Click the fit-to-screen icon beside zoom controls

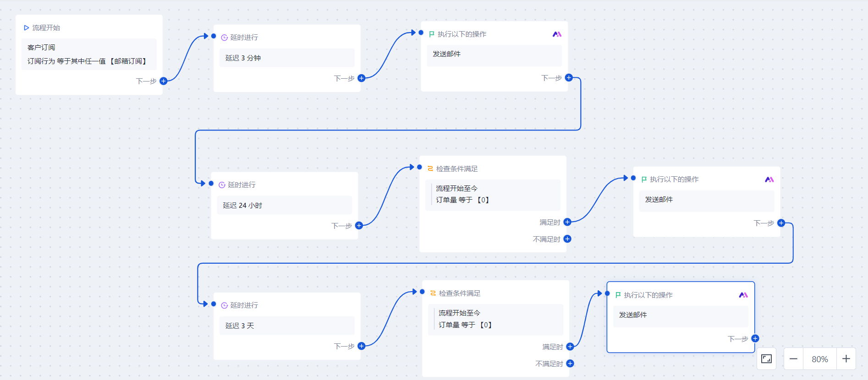coord(766,359)
